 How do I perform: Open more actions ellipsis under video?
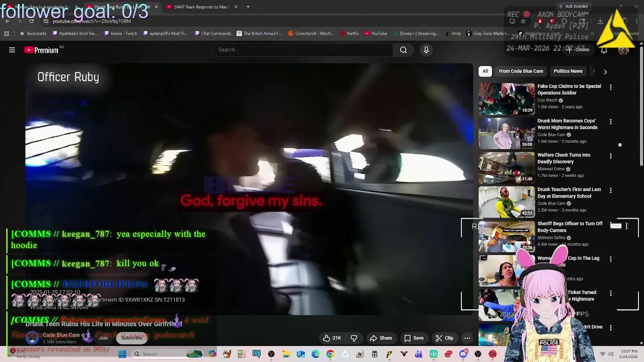click(x=467, y=338)
